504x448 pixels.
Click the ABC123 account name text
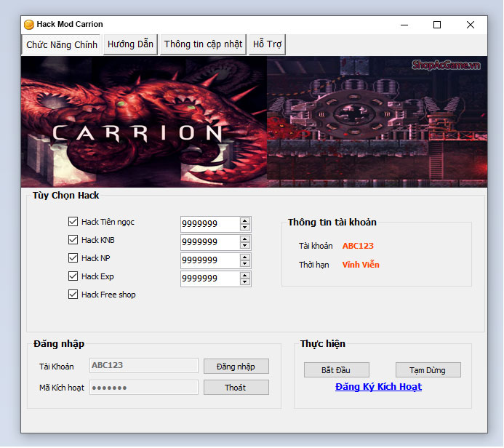click(358, 246)
